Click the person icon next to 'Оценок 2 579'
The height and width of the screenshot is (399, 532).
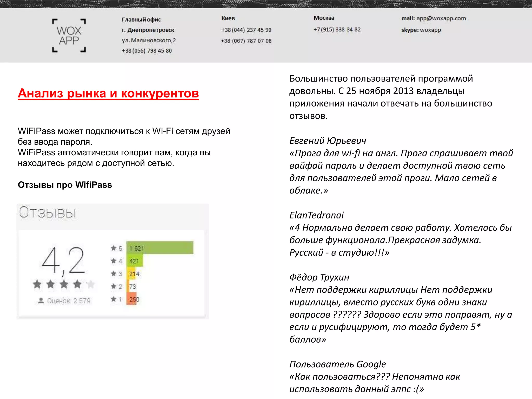pos(41,301)
